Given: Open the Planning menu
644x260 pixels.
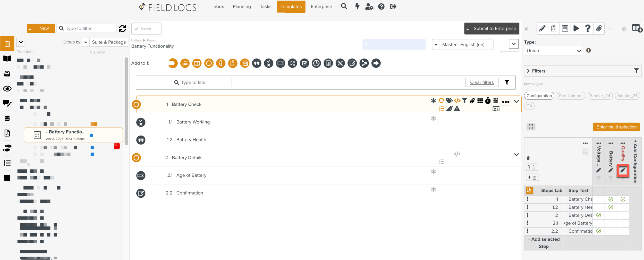Looking at the screenshot, I should pos(242,6).
